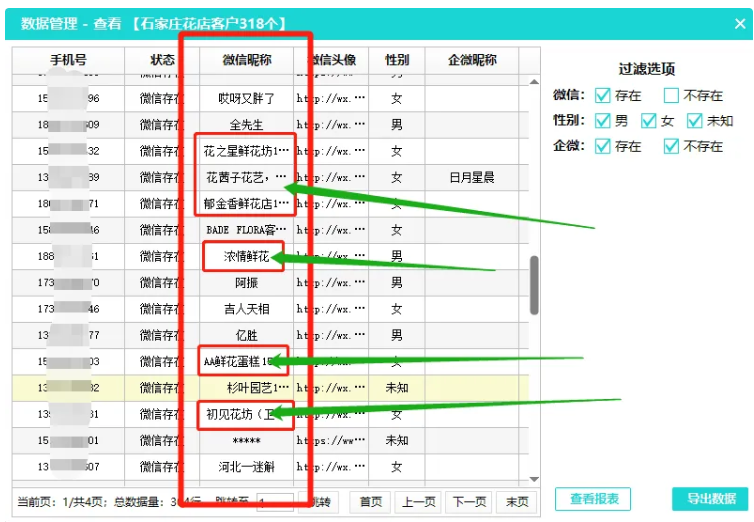Click 企微昵称 cell 日月星晨
This screenshot has width=754, height=522.
coord(472,178)
